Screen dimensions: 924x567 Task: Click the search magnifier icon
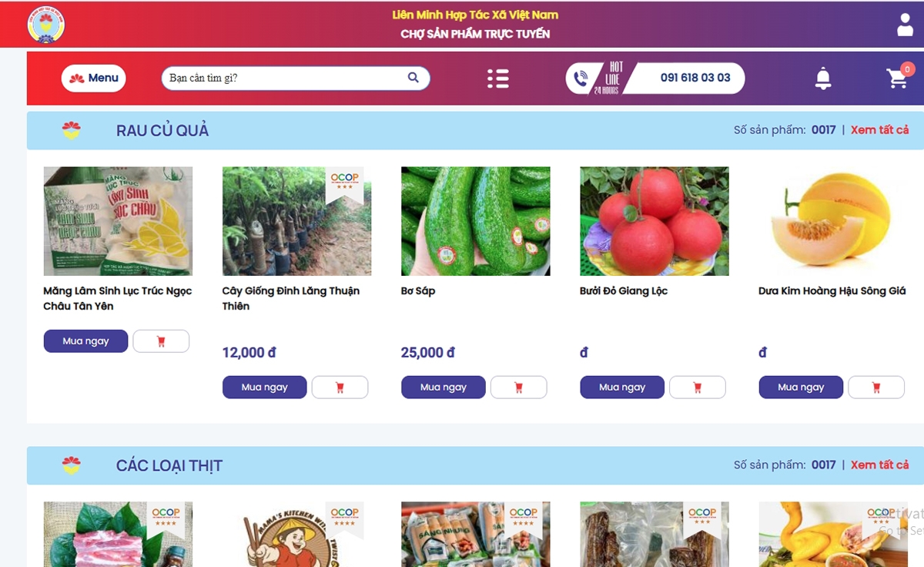[413, 78]
